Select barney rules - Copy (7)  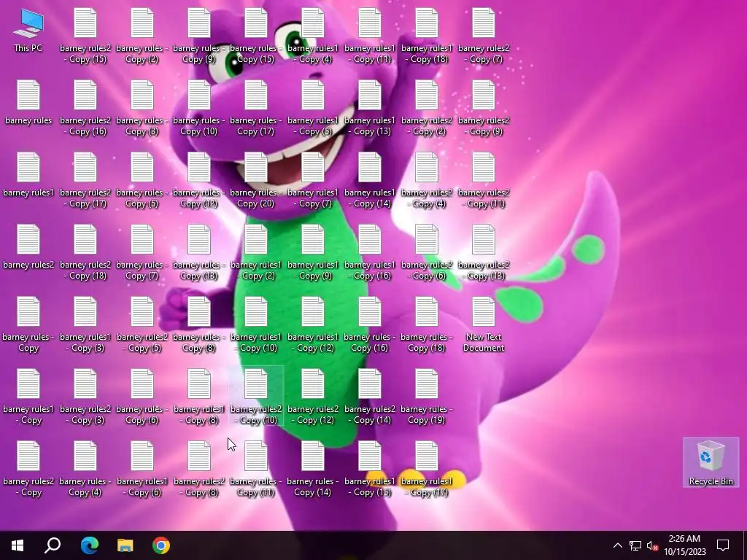coord(142,253)
